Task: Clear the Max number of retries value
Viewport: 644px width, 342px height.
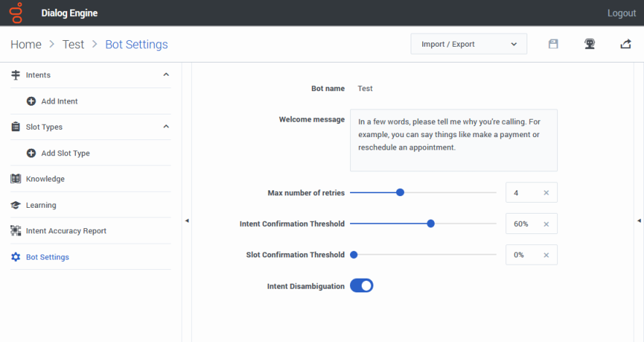Action: point(546,193)
